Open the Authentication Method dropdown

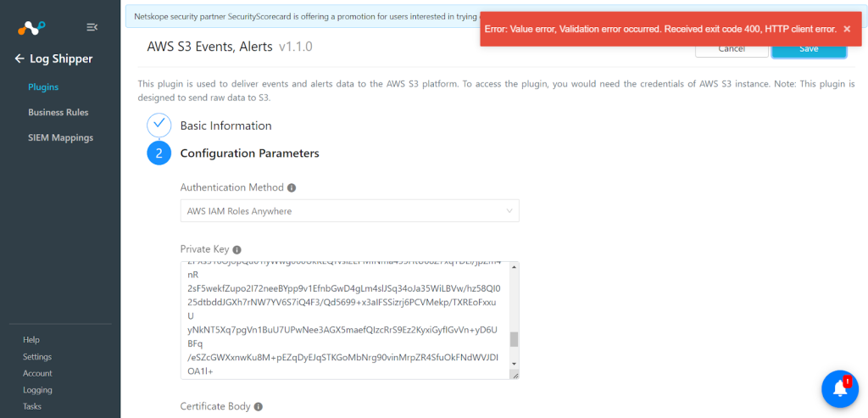pyautogui.click(x=350, y=211)
